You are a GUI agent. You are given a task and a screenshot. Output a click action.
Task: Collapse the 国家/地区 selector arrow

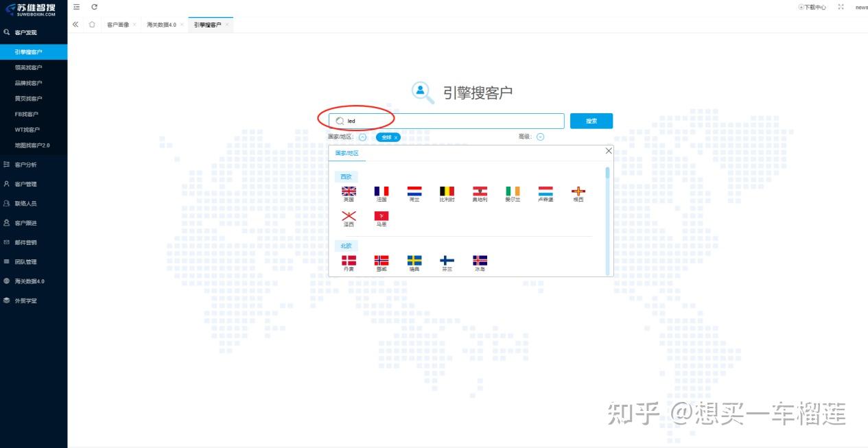coord(362,137)
